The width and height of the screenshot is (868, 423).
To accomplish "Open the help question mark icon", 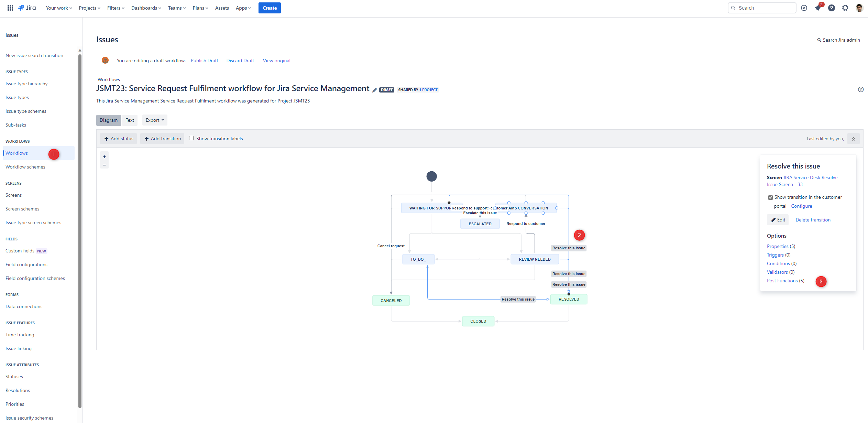I will click(x=831, y=8).
